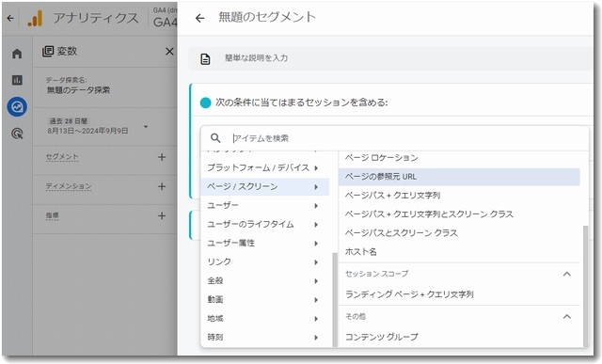Open the ユーザー属性 category
Image resolution: width=602 pixels, height=364 pixels.
tap(264, 243)
